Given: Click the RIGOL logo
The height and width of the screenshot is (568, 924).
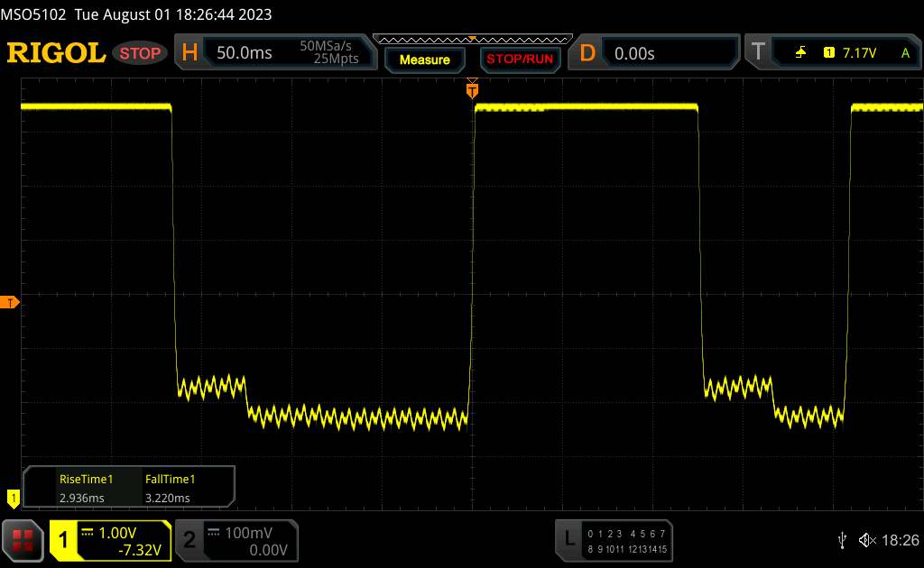Looking at the screenshot, I should click(x=56, y=53).
